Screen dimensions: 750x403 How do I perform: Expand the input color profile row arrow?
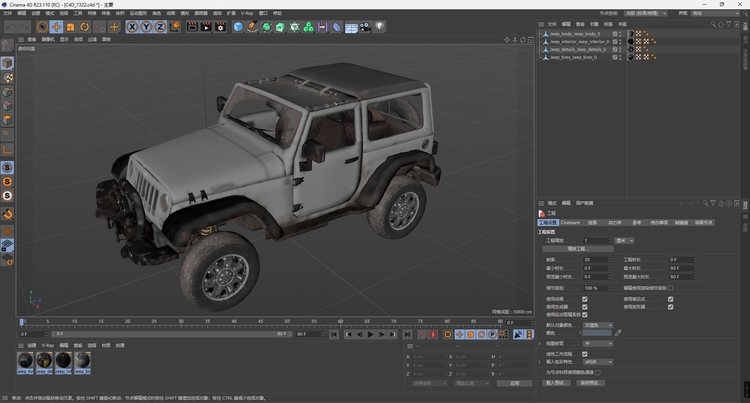tap(540, 362)
